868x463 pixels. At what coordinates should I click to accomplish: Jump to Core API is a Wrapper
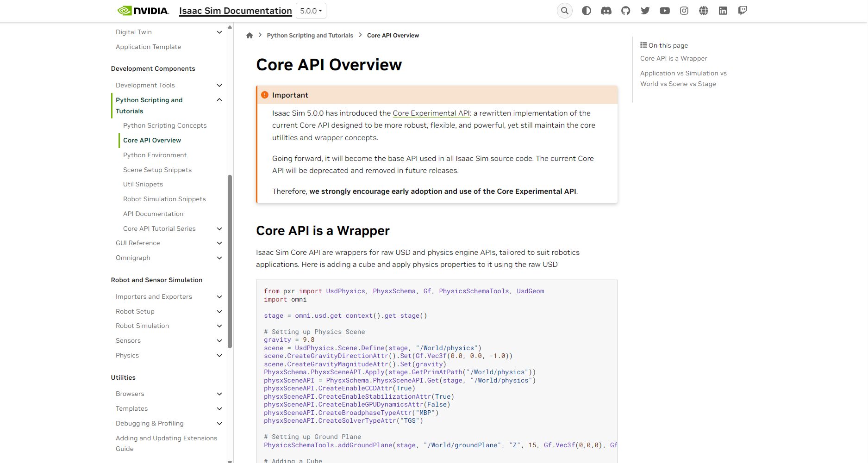coord(674,58)
